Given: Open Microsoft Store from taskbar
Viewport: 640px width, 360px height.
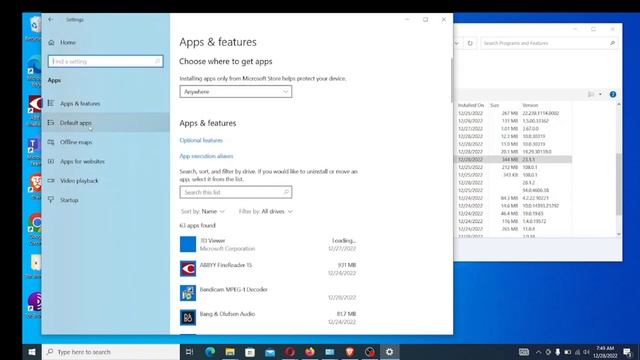Looking at the screenshot, I should 250,352.
